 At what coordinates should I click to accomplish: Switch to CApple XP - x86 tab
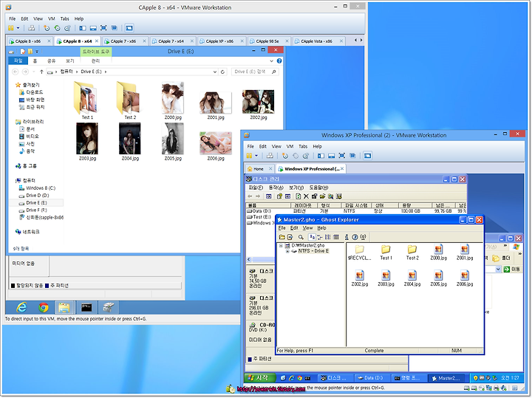coord(219,41)
